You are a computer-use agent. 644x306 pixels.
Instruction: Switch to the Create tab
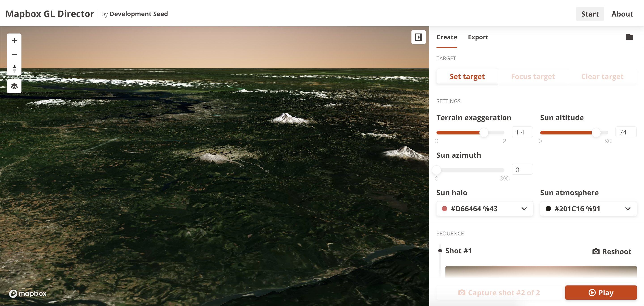coord(447,37)
